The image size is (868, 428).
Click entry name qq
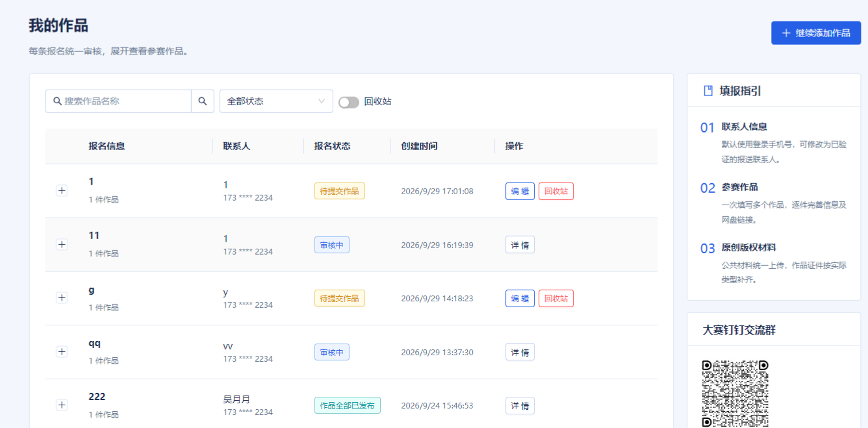coord(95,343)
